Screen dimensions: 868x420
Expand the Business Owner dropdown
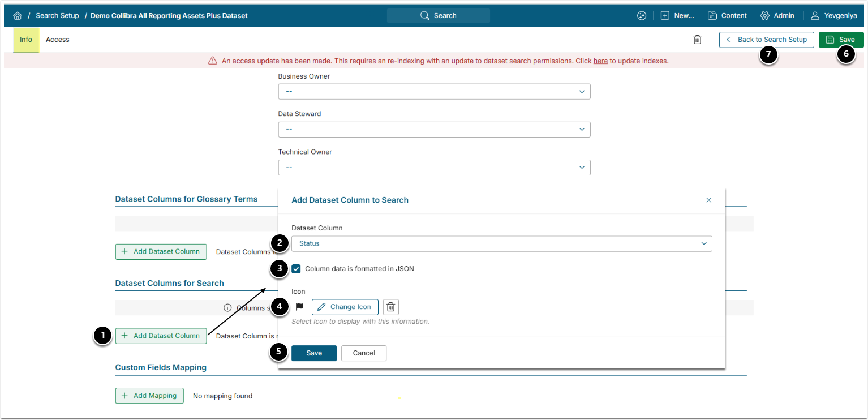click(434, 91)
